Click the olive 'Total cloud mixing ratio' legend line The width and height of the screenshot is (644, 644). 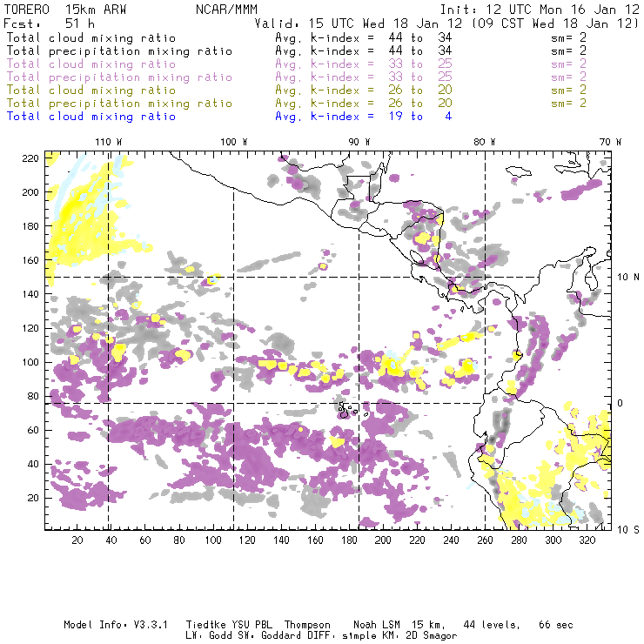[x=91, y=90]
